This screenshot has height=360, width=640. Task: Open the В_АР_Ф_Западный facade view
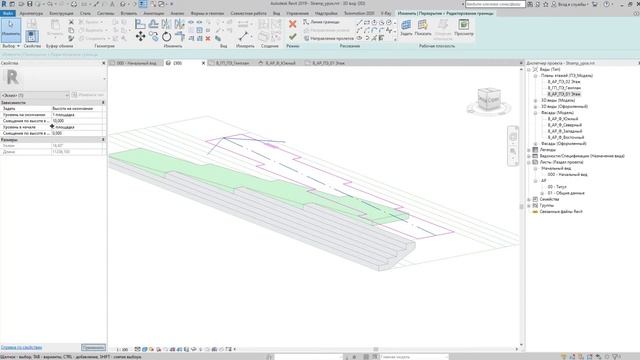[565, 131]
